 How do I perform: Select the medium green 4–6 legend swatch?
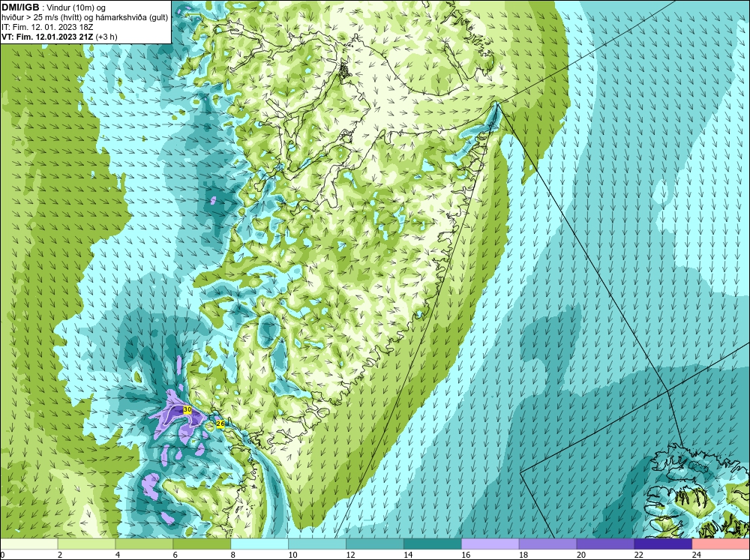tap(144, 544)
